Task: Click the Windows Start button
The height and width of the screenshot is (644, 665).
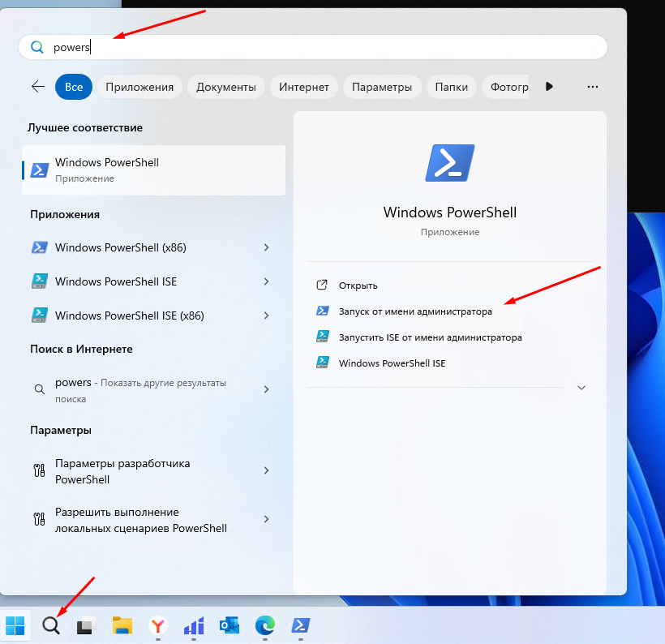Action: [x=15, y=626]
